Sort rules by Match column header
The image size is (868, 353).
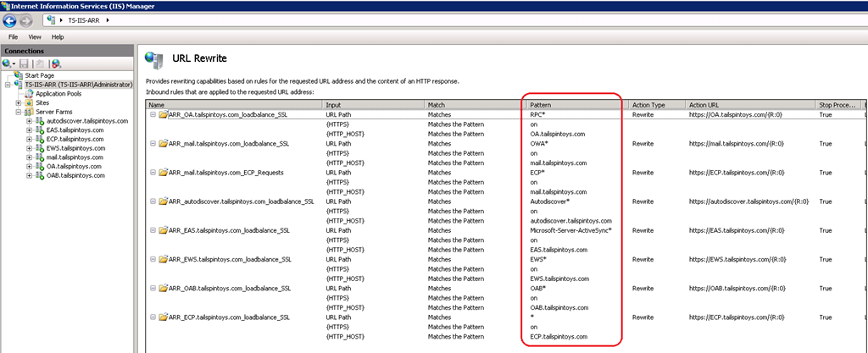pos(473,105)
